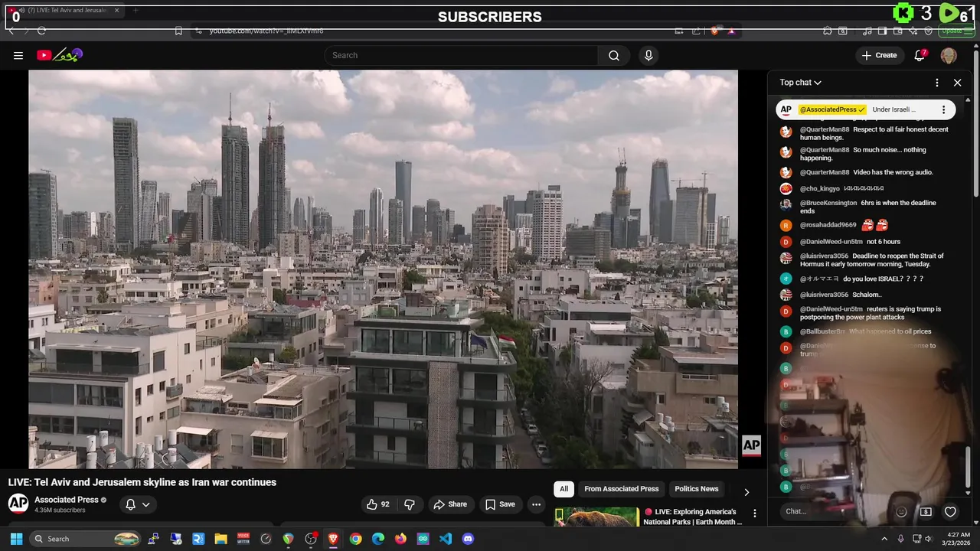Screen dimensions: 980x551
Task: Open the more actions ellipsis below video
Action: point(536,504)
